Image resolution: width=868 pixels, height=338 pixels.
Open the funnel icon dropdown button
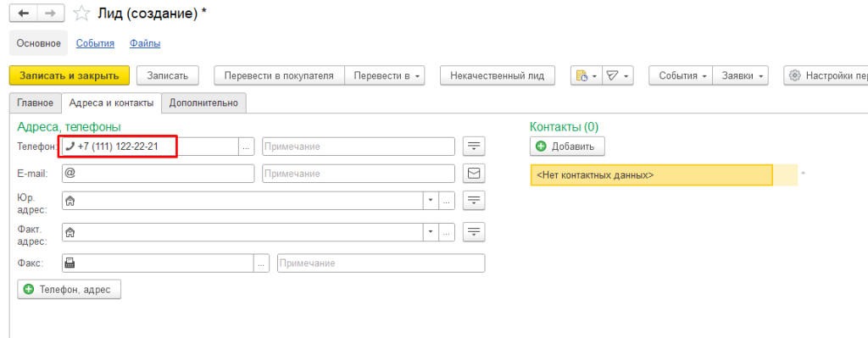pos(617,75)
